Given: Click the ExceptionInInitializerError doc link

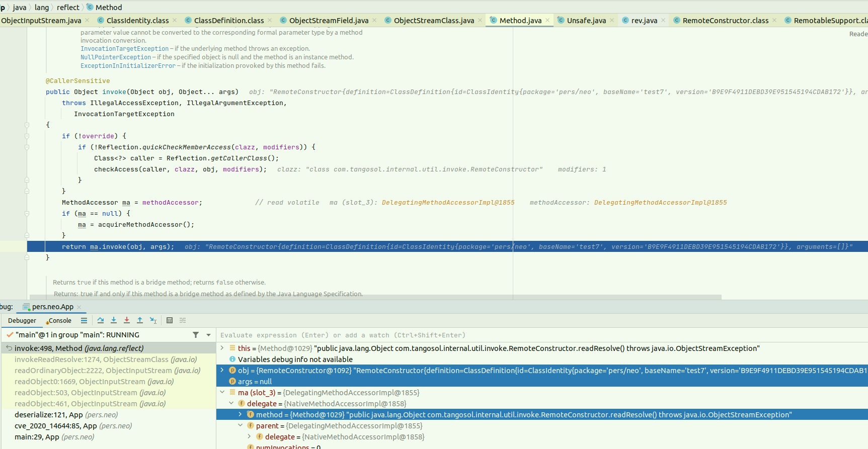Looking at the screenshot, I should coord(128,66).
